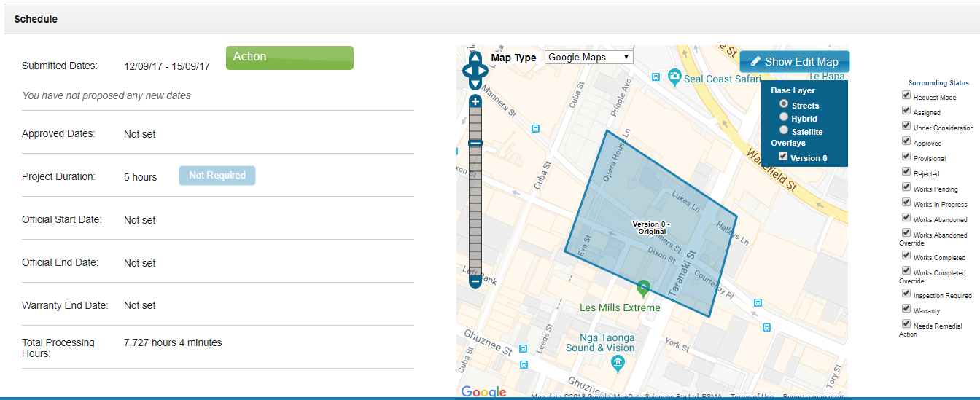Zoom in with the map plus button
This screenshot has height=400, width=980.
475,101
